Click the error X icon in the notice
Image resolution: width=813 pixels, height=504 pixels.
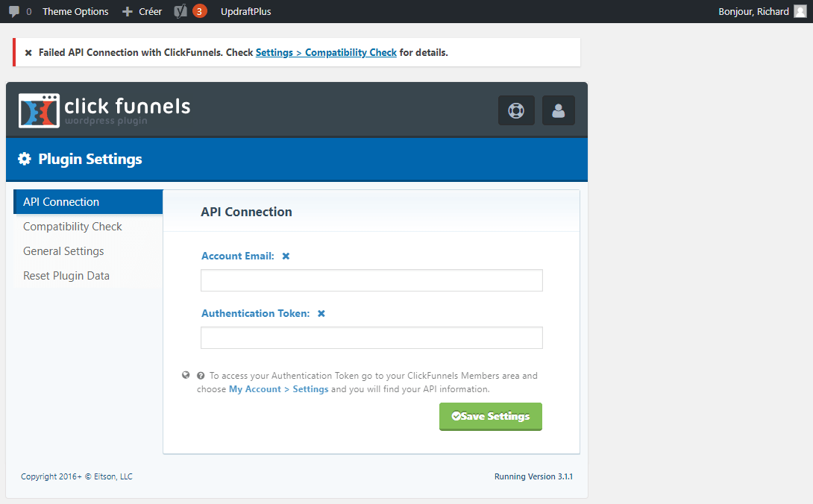[28, 53]
